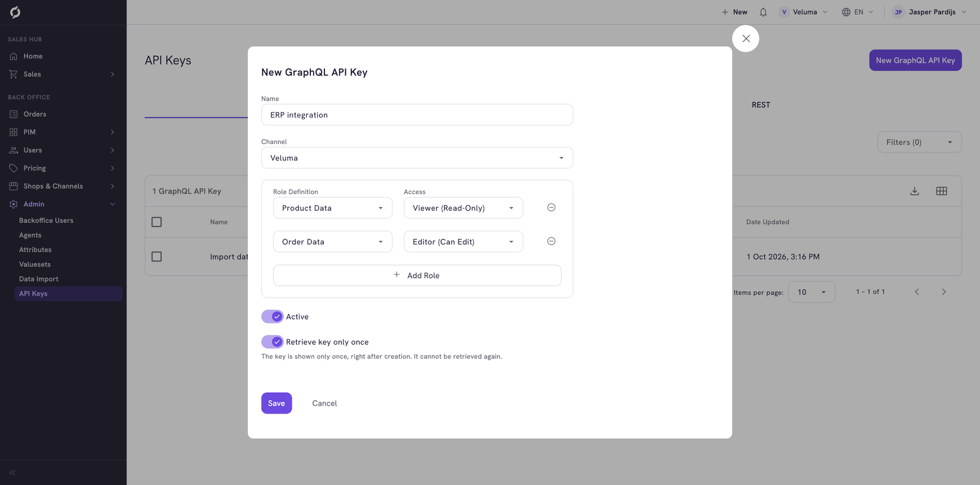Close the New GraphQL API Key dialog

tap(746, 39)
